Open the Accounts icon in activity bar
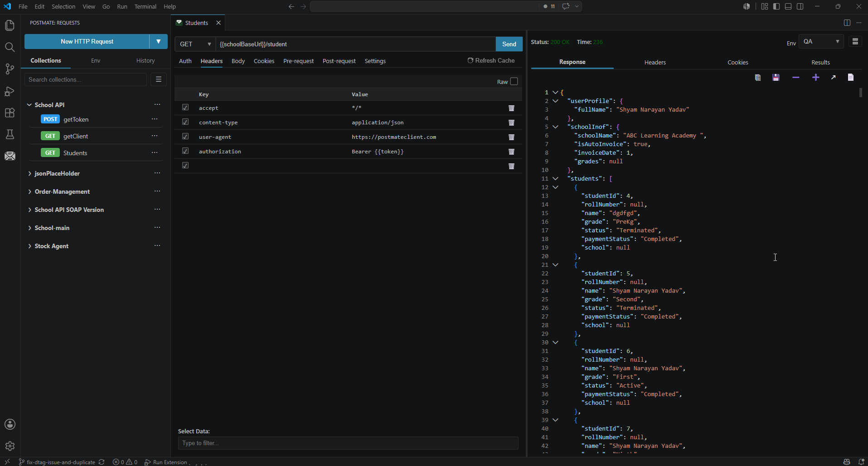The image size is (868, 466). (x=10, y=424)
